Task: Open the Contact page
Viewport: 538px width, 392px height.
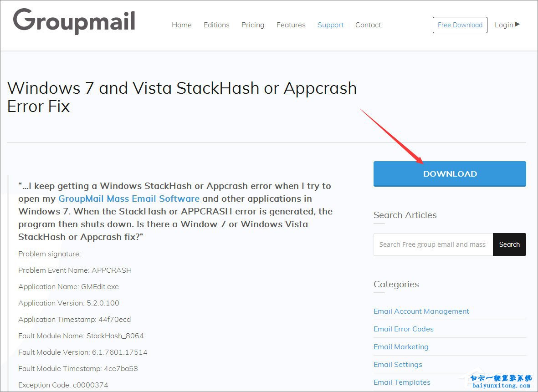Action: tap(368, 25)
